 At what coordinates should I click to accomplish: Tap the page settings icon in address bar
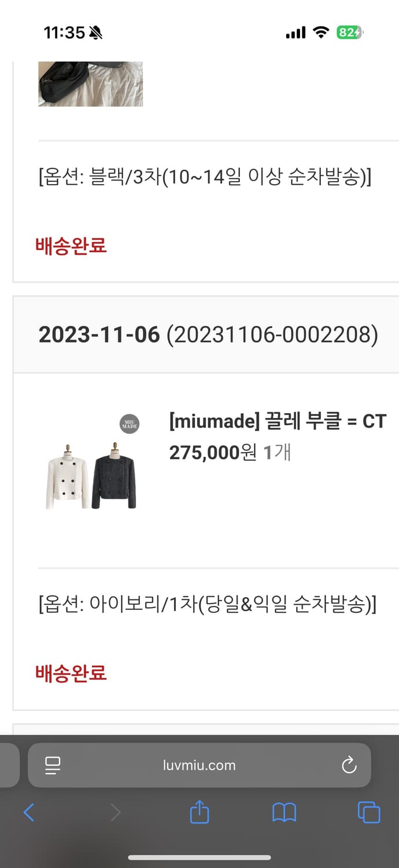tap(53, 765)
